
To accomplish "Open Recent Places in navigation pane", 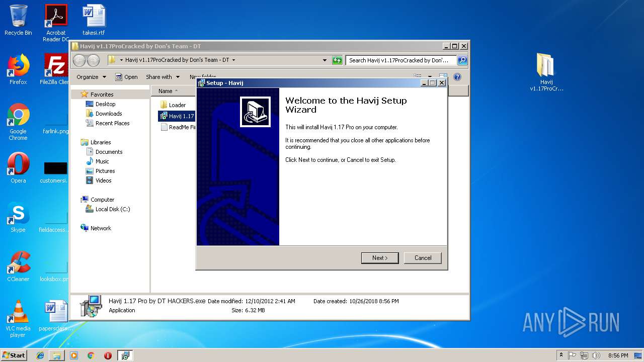I will 112,123.
